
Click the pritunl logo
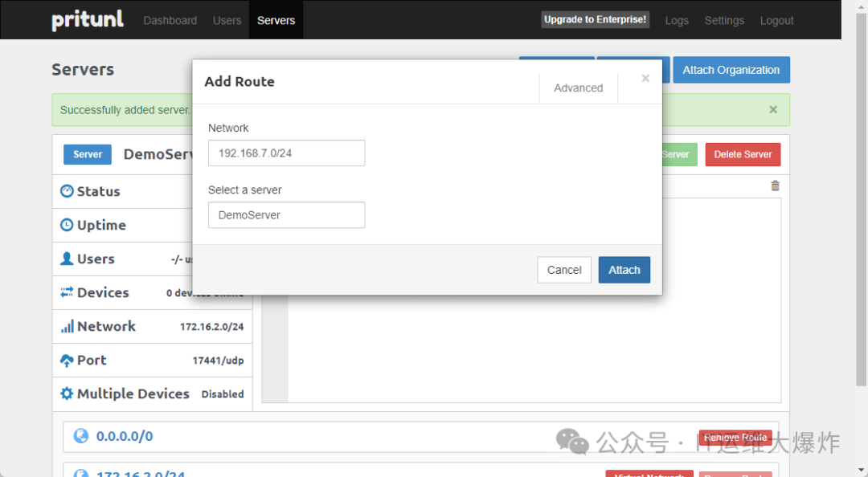pyautogui.click(x=88, y=20)
